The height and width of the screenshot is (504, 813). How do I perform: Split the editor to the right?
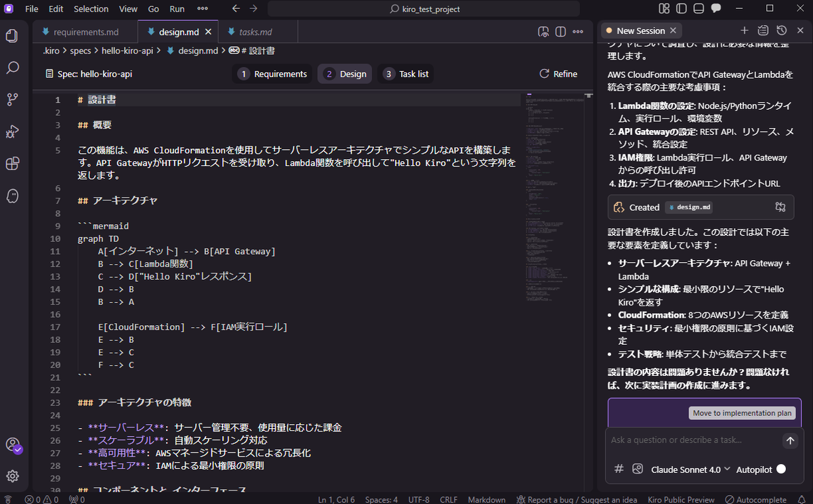coord(560,32)
